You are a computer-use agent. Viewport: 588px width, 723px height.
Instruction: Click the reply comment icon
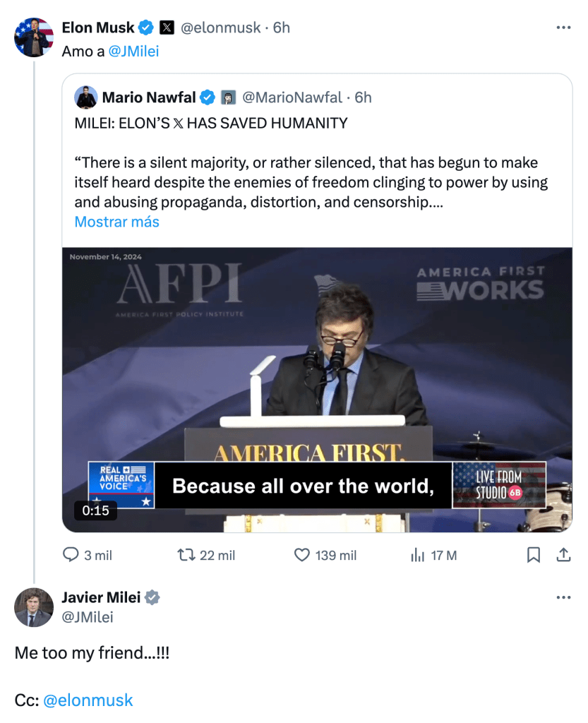pyautogui.click(x=71, y=555)
